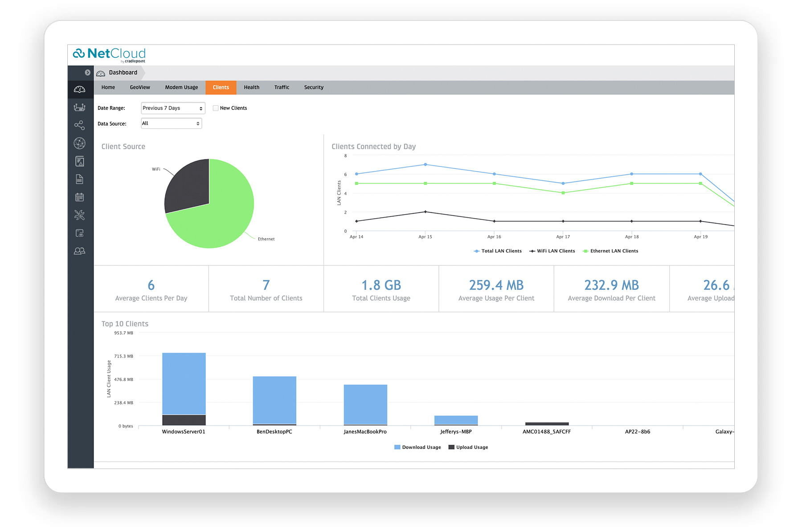Image resolution: width=802 pixels, height=532 pixels.
Task: Open the Data Source dropdown
Action: click(172, 123)
